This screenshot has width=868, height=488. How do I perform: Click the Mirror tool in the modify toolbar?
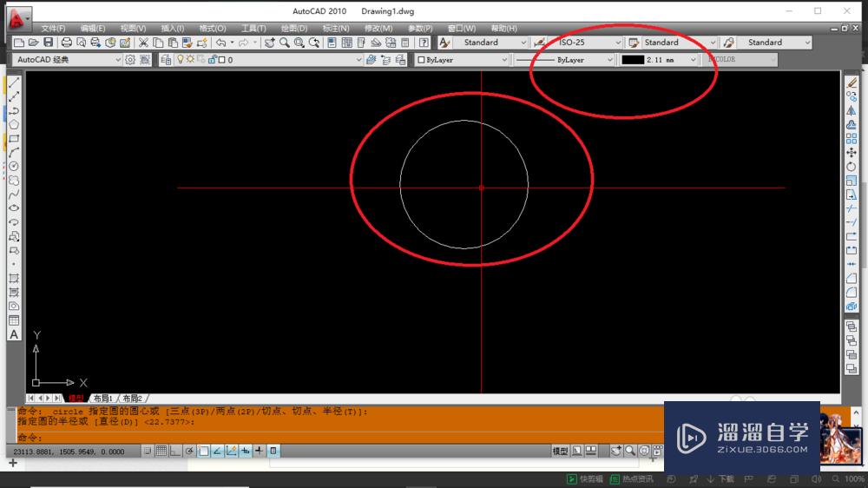(852, 110)
